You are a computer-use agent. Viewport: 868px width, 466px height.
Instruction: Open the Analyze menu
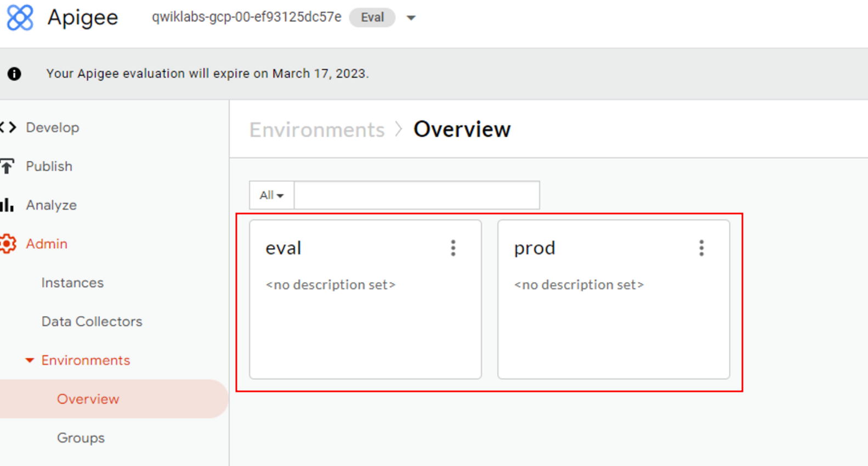tap(51, 205)
